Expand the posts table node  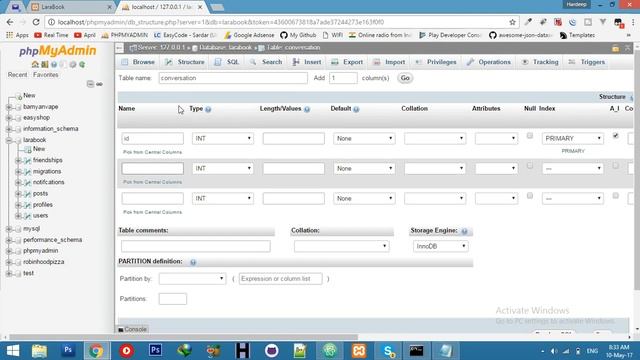tap(18, 193)
